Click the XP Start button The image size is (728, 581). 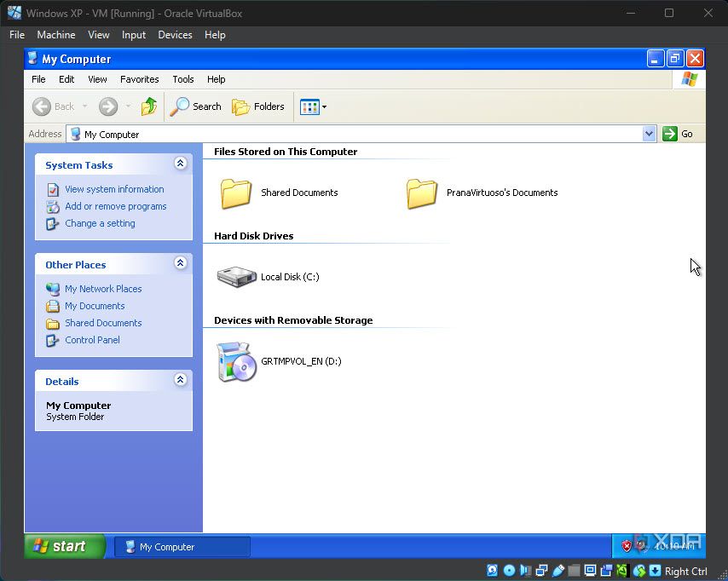tap(65, 546)
